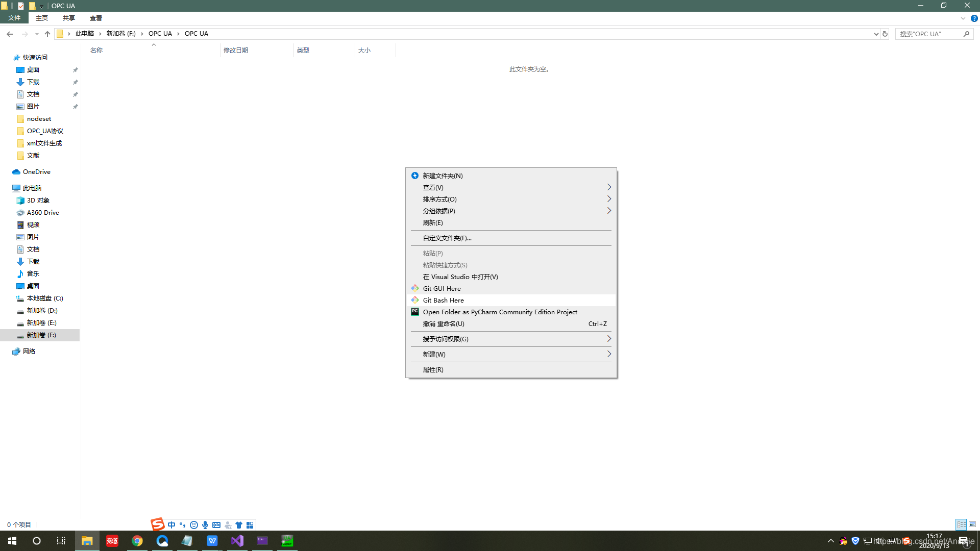Viewport: 980px width, 551px height.
Task: Click the PyCharm icon in context menu
Action: 415,312
